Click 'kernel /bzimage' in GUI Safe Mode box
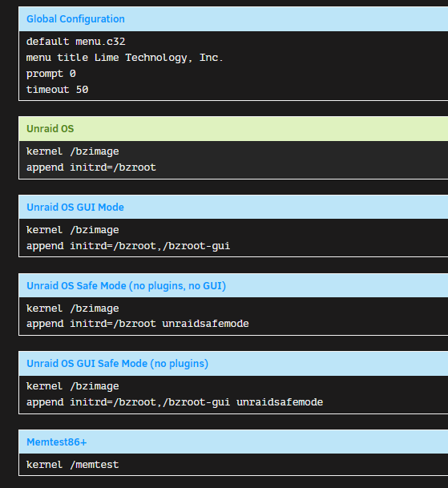The image size is (448, 488). point(73,386)
